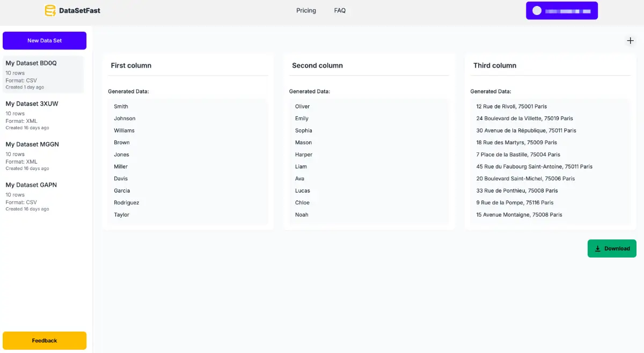Click the user avatar circle icon
Screen dimensions: 644x353
pyautogui.click(x=537, y=11)
